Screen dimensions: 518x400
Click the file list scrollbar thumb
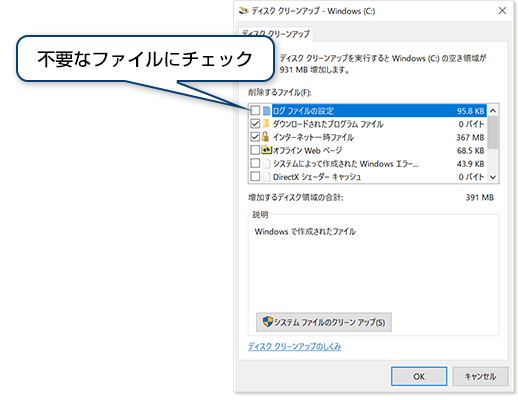point(493,132)
